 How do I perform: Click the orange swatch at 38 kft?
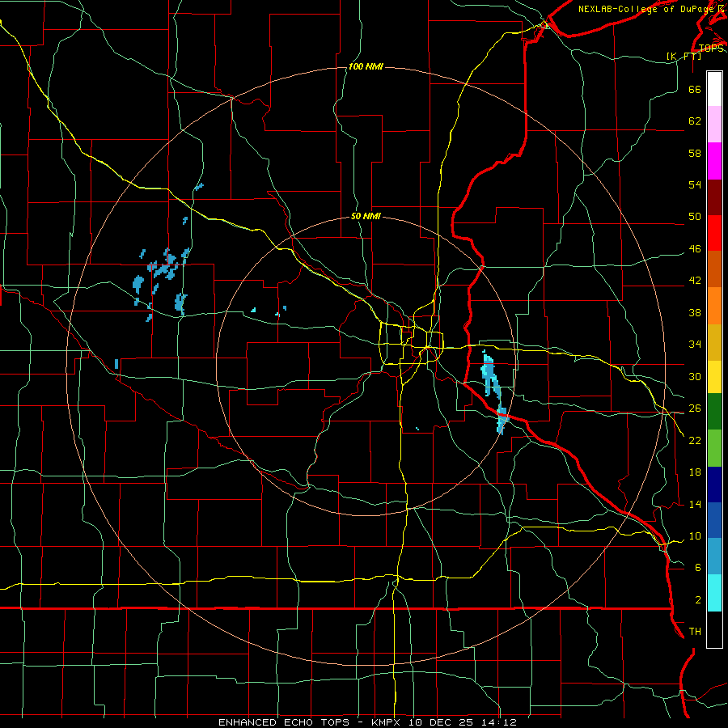click(x=714, y=306)
